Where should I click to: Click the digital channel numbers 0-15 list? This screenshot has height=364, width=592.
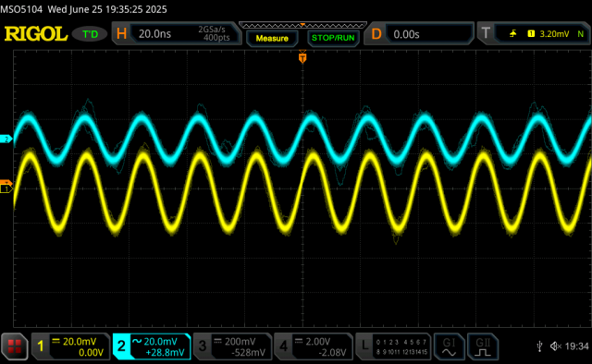[401, 347]
